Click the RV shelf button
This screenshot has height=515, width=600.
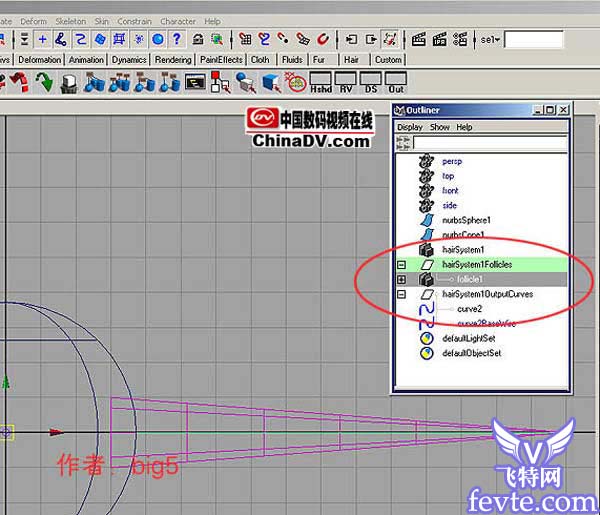346,83
